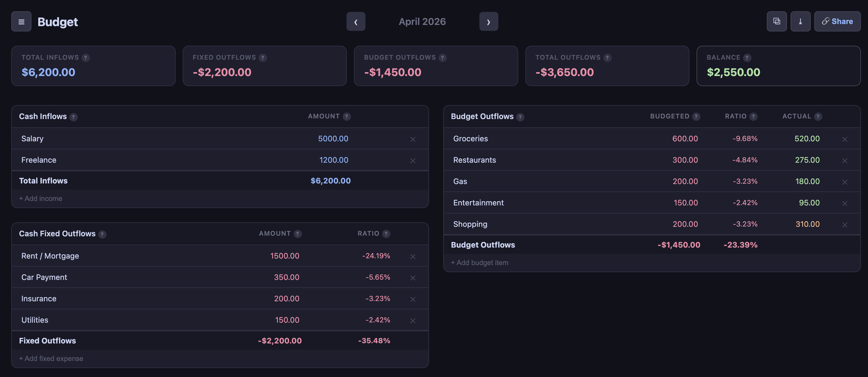Delete the Entertainment budget row
The height and width of the screenshot is (377, 868).
pos(845,203)
